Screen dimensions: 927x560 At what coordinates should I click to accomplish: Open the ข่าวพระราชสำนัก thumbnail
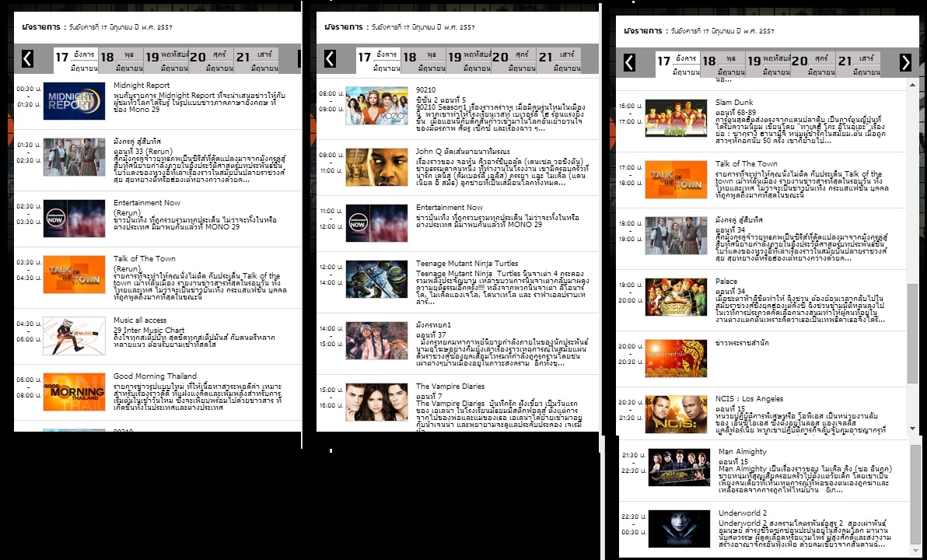676,359
